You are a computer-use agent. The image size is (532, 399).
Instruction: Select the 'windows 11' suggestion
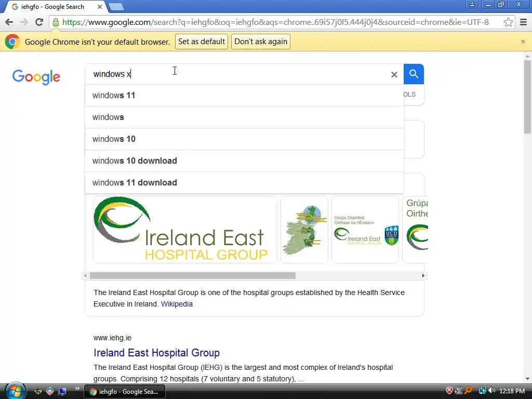[244, 96]
